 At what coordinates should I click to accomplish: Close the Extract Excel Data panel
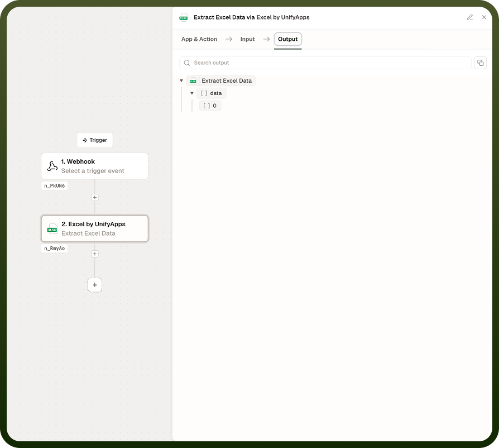pyautogui.click(x=484, y=17)
